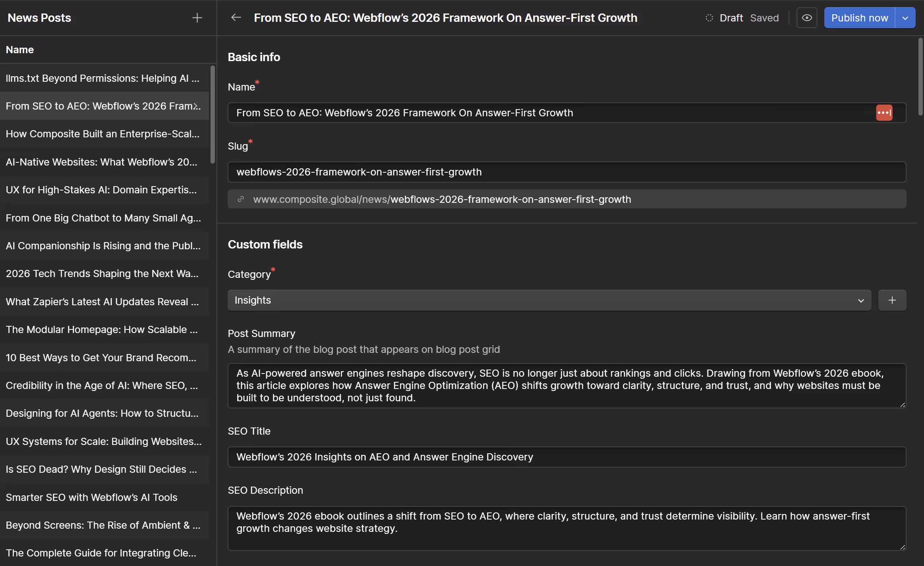Add a new category with plus button

pos(892,300)
